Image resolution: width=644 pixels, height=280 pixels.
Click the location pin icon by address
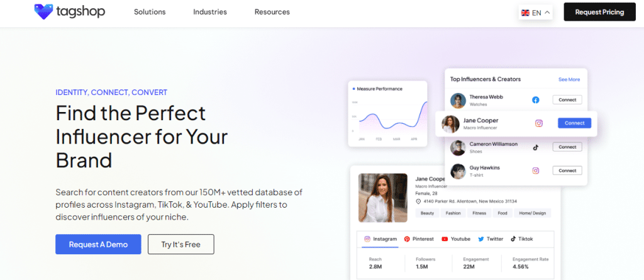pyautogui.click(x=418, y=201)
